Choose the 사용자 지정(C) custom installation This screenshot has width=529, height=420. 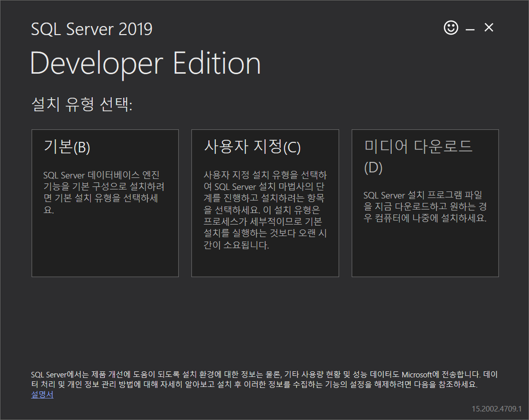tap(265, 203)
